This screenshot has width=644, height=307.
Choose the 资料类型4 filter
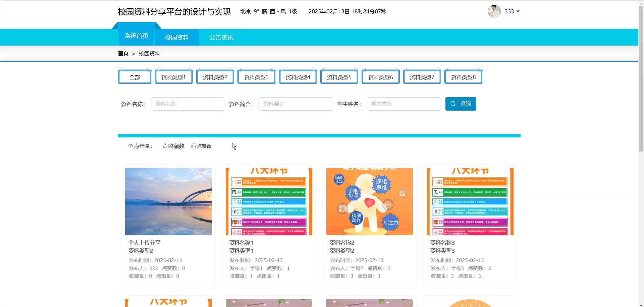298,77
